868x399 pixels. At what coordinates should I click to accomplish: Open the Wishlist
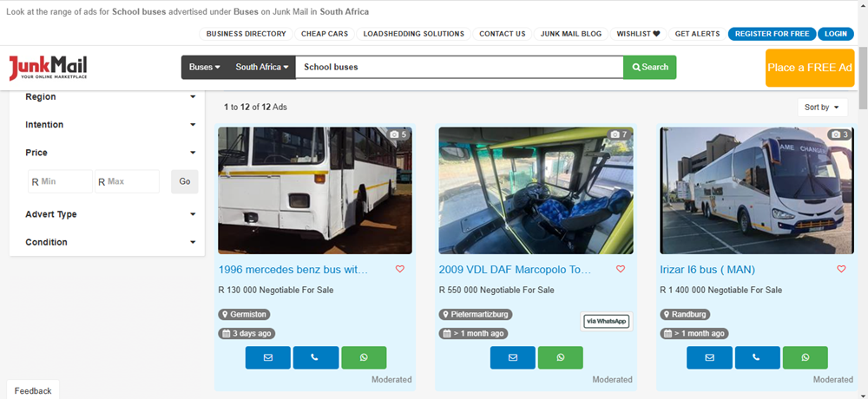[638, 34]
